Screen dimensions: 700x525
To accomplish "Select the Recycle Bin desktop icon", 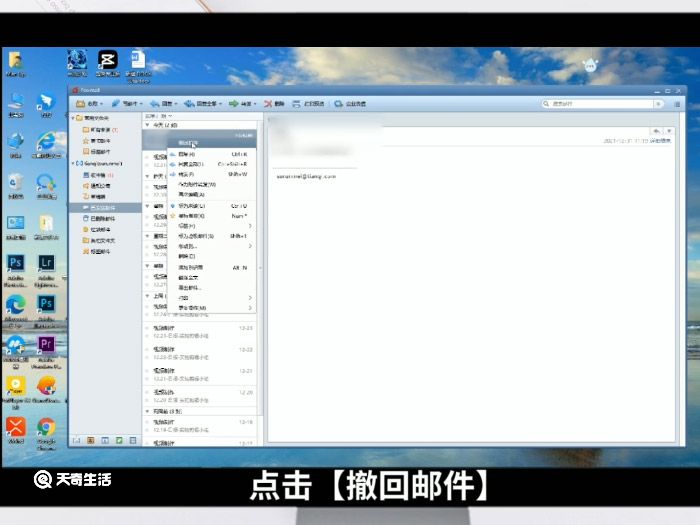I will pos(16,187).
